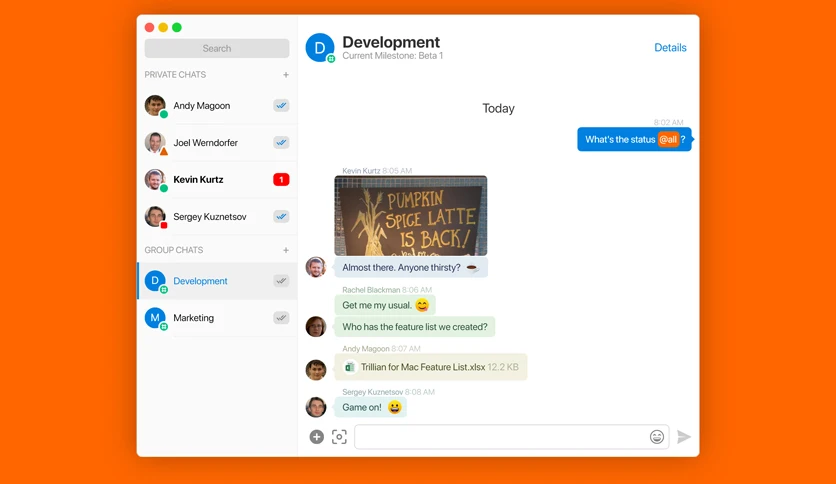Click Rachel Blackman's avatar in the conversation
The height and width of the screenshot is (484, 836).
point(316,327)
